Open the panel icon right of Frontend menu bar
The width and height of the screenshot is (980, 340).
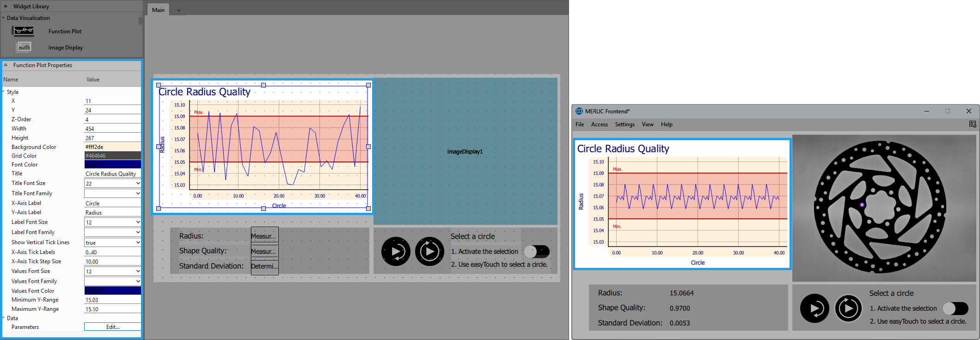pyautogui.click(x=973, y=124)
